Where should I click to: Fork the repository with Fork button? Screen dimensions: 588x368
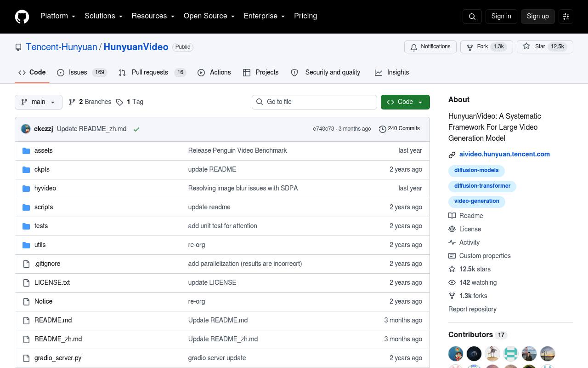click(486, 47)
